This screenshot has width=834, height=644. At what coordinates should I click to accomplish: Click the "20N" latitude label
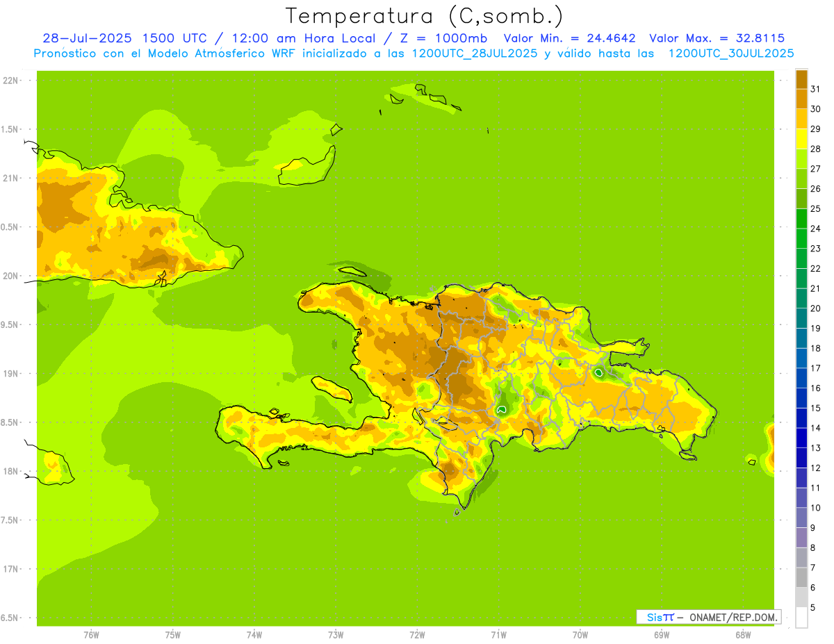click(10, 276)
